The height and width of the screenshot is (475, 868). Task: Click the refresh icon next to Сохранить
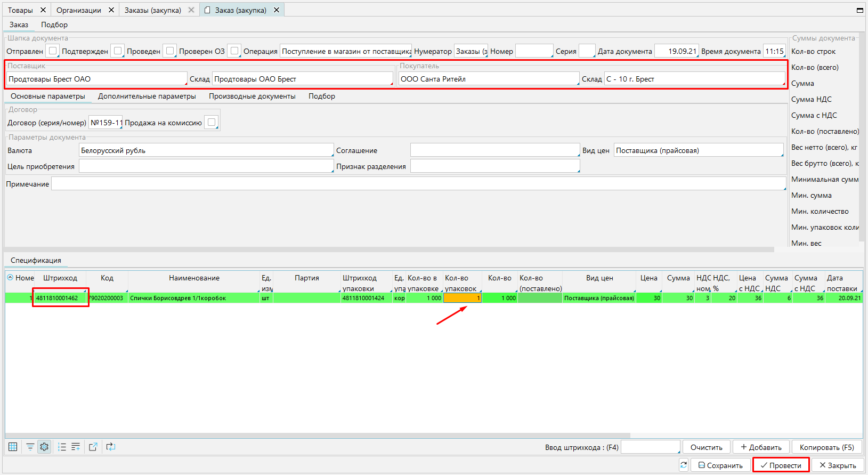coord(684,465)
